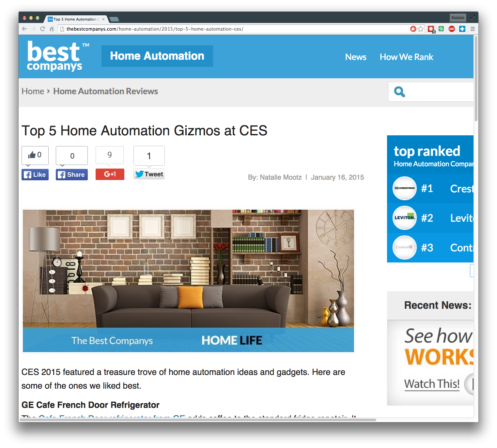Click the Facebook share count showing 0

[x=72, y=156]
